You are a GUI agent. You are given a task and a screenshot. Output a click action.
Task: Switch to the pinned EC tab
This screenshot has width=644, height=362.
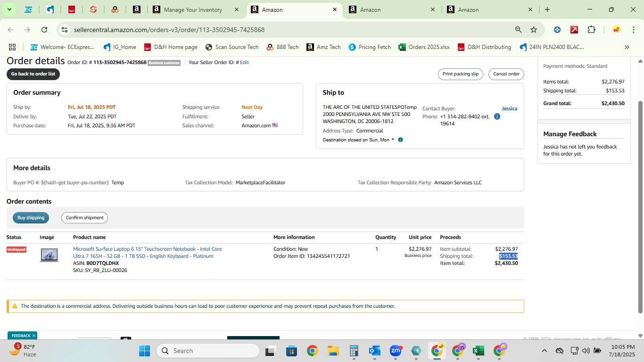(x=28, y=9)
